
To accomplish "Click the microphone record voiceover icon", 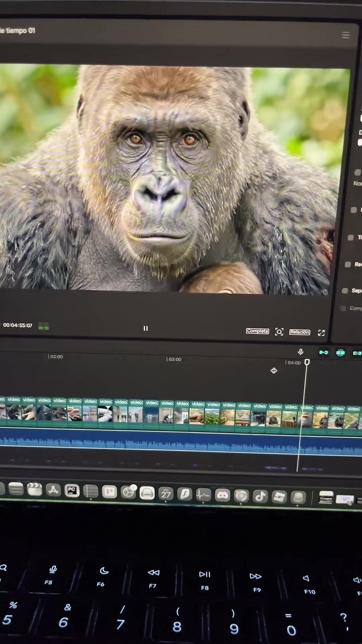I will 301,352.
